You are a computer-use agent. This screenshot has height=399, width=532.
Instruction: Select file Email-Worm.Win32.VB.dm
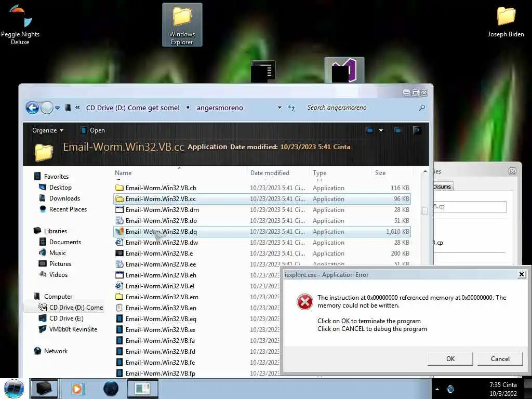(262, 210)
